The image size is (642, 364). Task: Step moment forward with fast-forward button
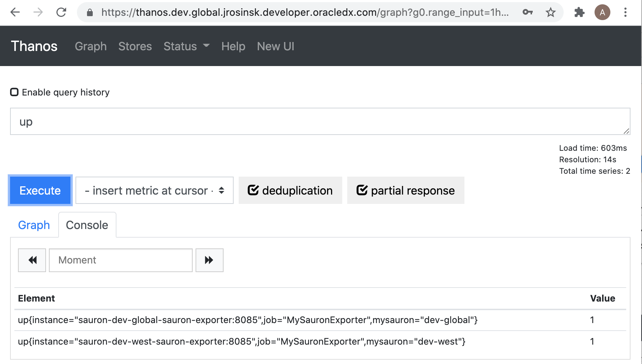(x=209, y=260)
